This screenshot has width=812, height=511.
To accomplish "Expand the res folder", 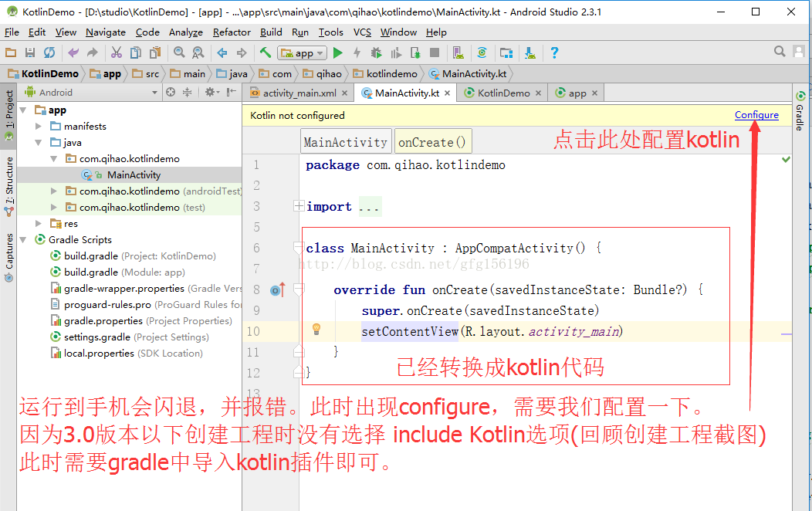I will tap(39, 224).
